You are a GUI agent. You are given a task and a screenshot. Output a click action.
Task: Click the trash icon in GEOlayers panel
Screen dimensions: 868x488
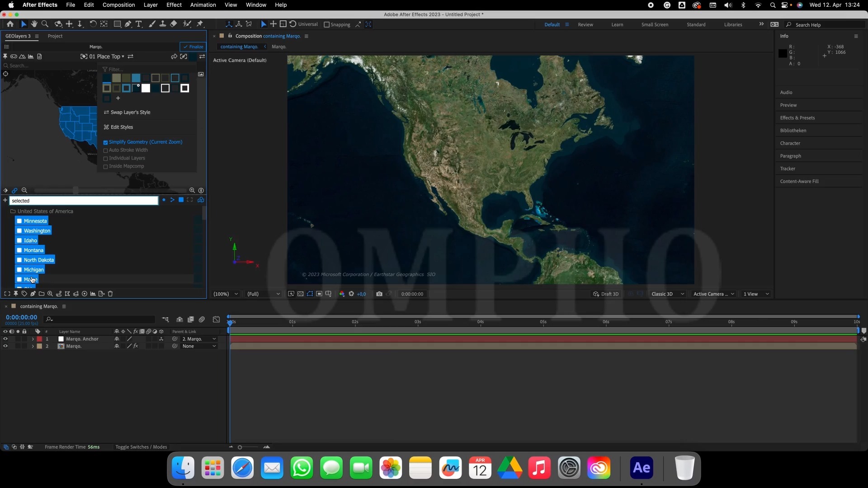(110, 294)
